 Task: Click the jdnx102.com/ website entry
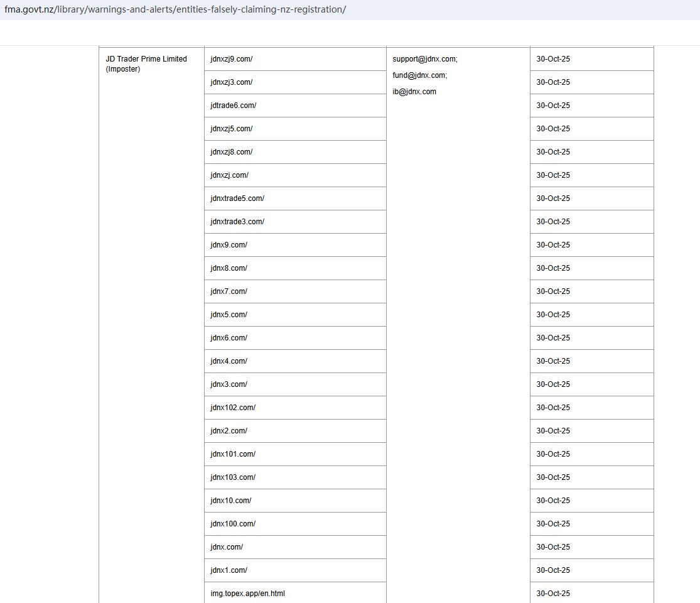[x=232, y=408]
